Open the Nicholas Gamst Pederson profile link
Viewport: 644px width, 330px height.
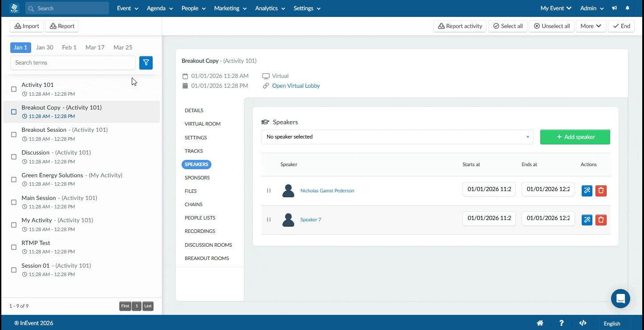[327, 191]
